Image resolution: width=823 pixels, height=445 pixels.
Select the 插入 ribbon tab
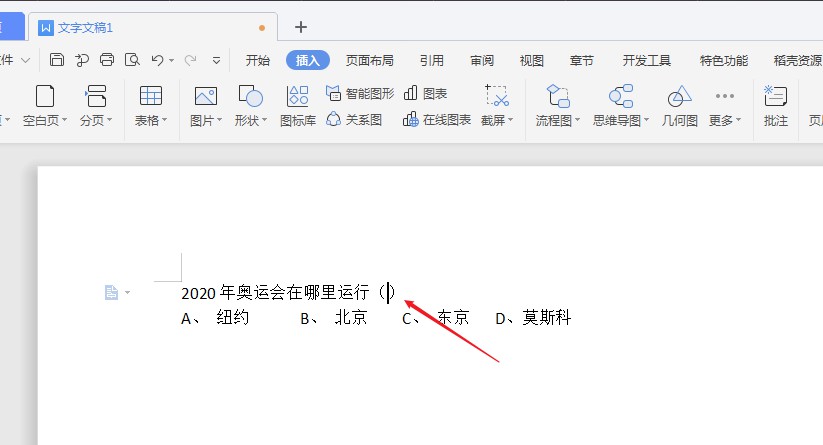pyautogui.click(x=308, y=60)
